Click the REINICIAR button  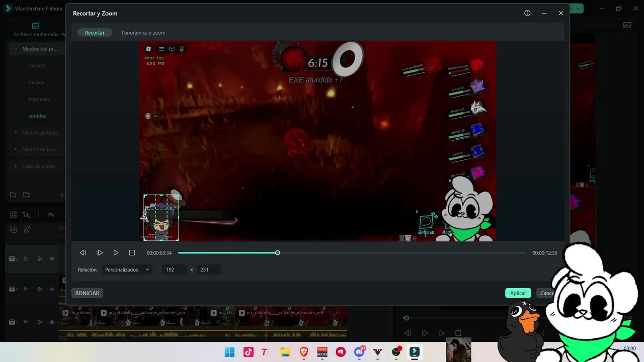[x=87, y=293]
